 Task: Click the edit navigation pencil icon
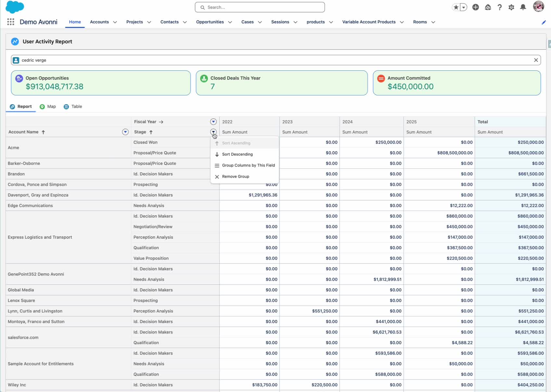tap(544, 22)
